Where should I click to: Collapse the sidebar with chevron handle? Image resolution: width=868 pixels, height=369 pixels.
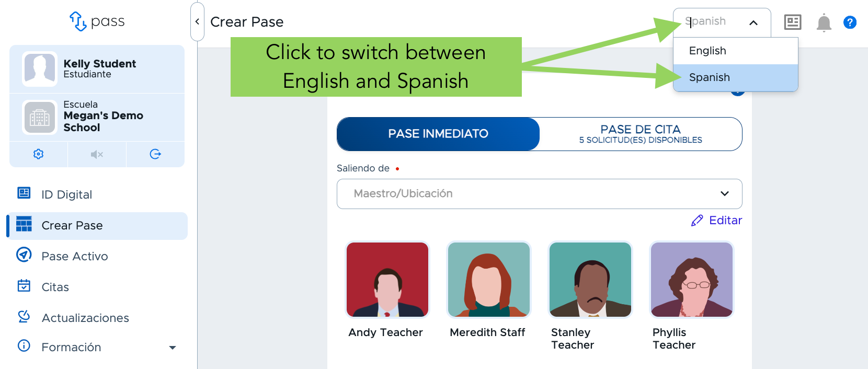click(197, 21)
